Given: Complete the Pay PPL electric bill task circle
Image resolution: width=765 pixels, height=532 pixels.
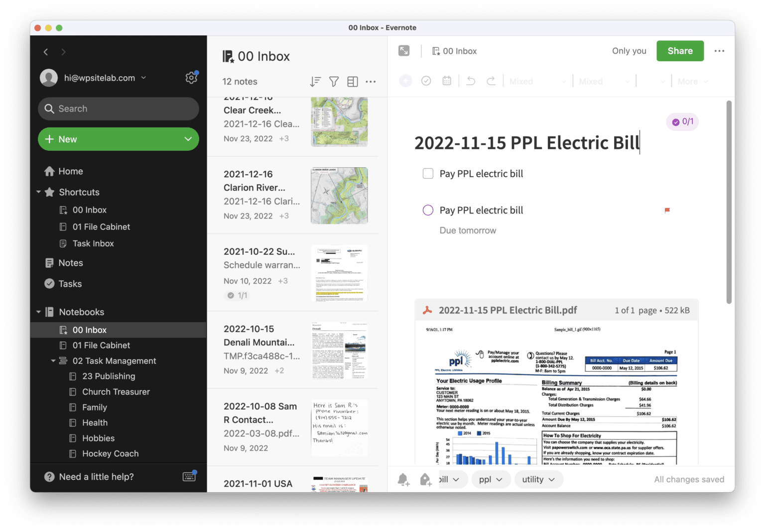Looking at the screenshot, I should (428, 210).
